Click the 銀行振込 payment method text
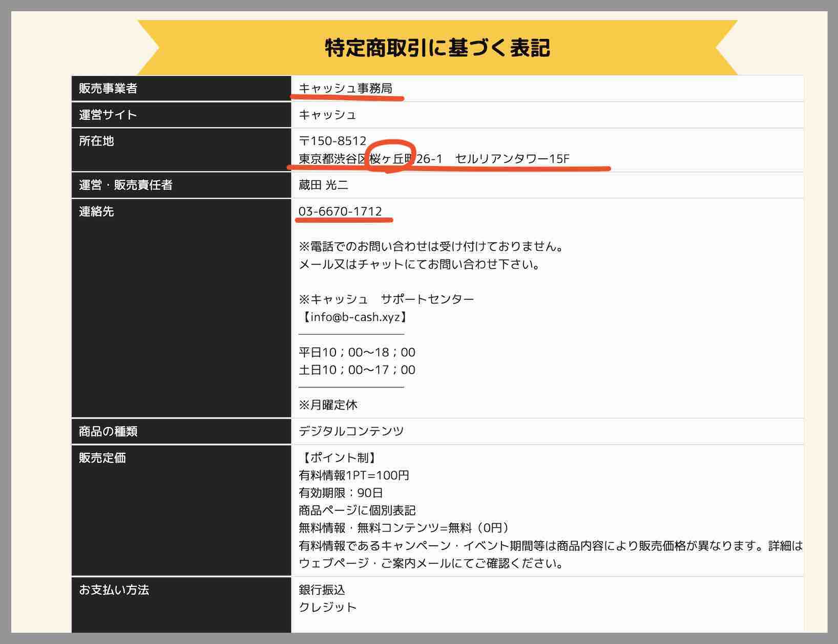The image size is (838, 644). [322, 589]
